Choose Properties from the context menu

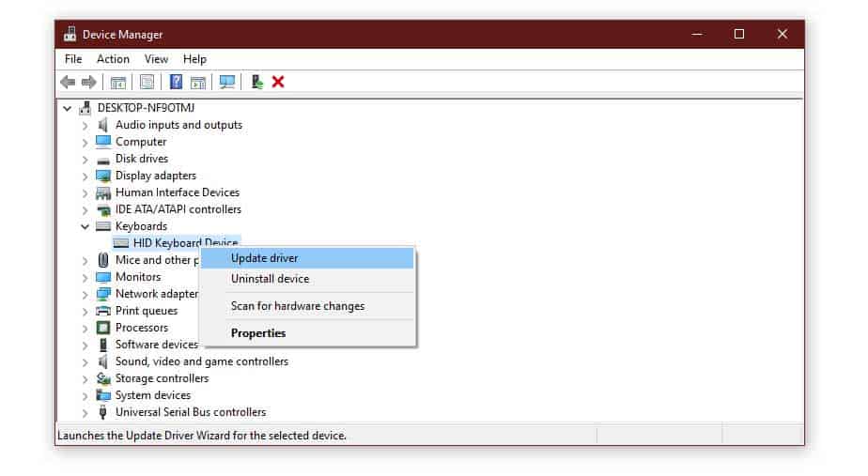point(307,333)
